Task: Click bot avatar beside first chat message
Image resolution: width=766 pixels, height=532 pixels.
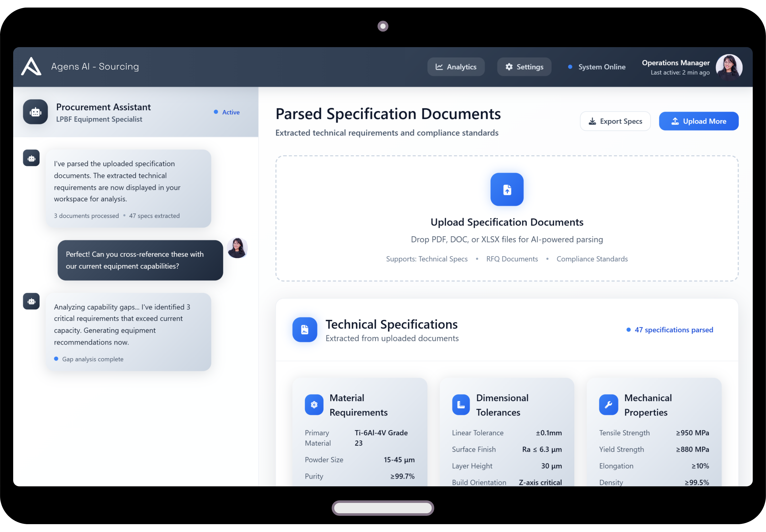Action: click(31, 158)
